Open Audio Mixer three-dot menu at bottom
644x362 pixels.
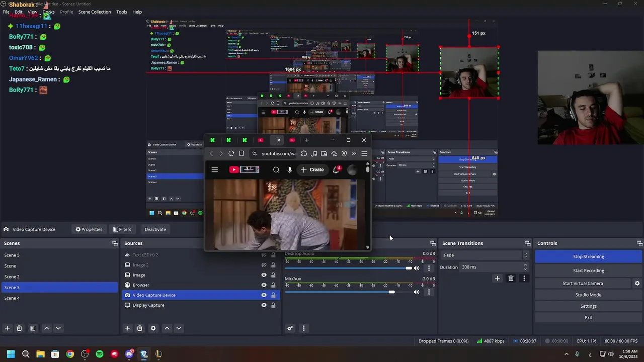coord(303,328)
